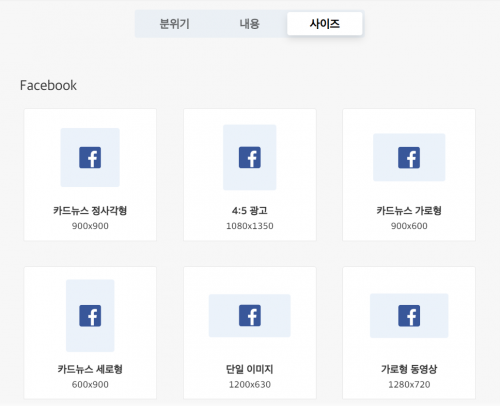500x406 pixels.
Task: Click Facebook icon in 카드뉴스 정사각형 card
Action: click(x=90, y=157)
